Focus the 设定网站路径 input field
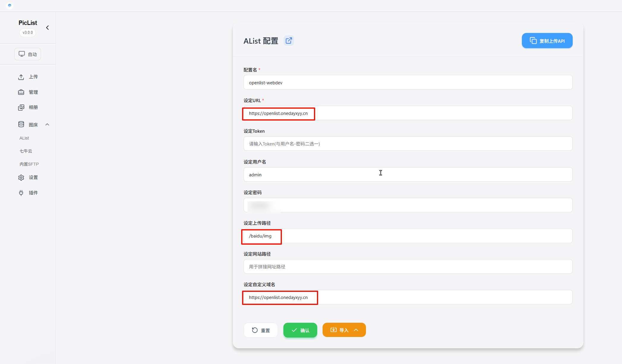622x364 pixels. pos(408,267)
